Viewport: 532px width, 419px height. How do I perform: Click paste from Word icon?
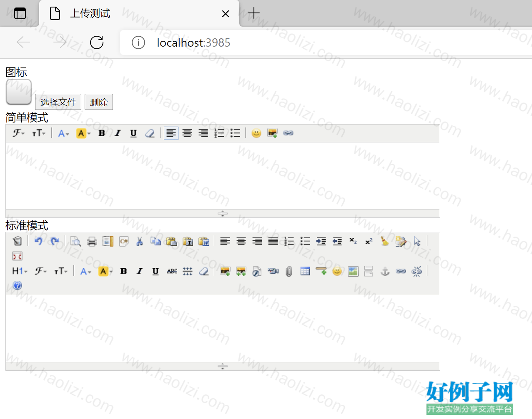tap(204, 241)
